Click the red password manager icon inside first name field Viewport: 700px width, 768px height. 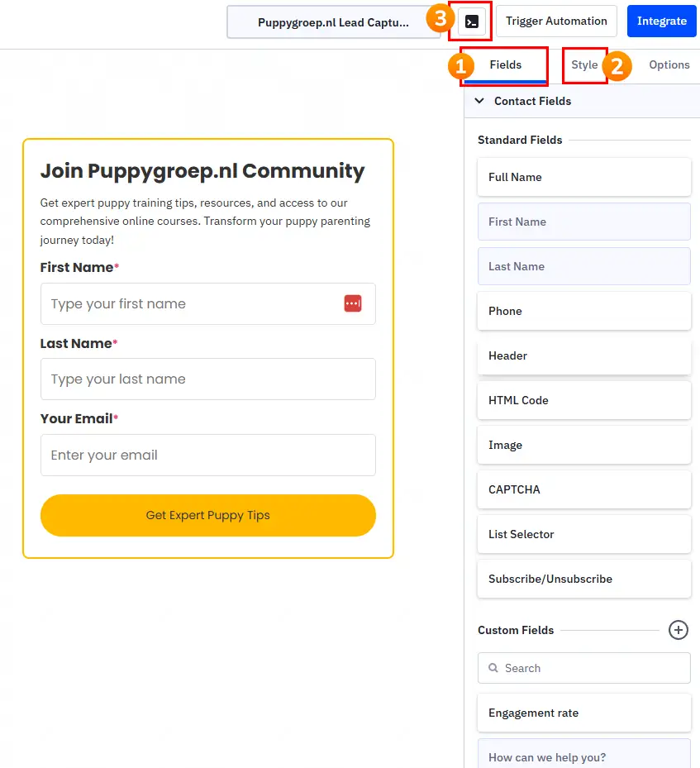pyautogui.click(x=353, y=303)
